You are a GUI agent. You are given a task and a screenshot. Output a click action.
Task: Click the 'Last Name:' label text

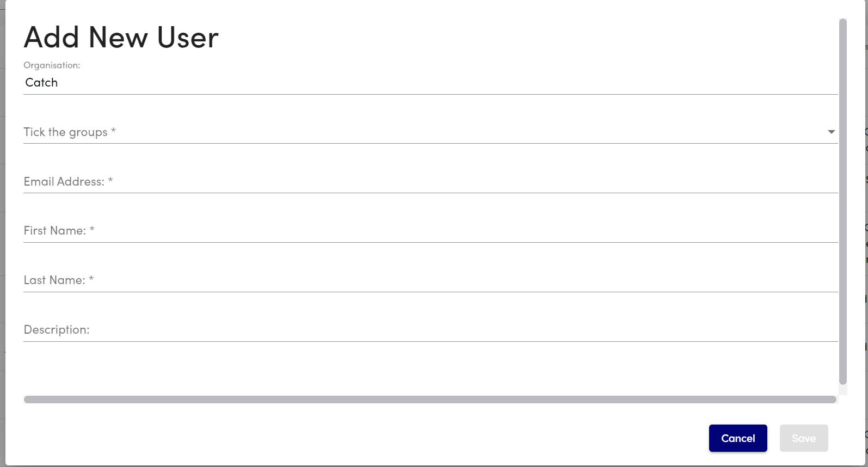pos(54,280)
